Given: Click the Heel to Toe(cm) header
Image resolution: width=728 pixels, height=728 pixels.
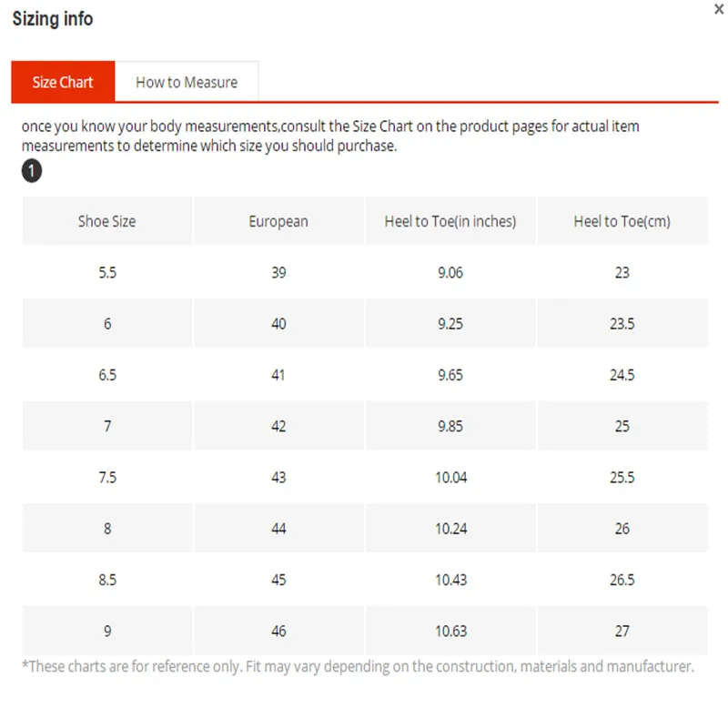Looking at the screenshot, I should 622,221.
